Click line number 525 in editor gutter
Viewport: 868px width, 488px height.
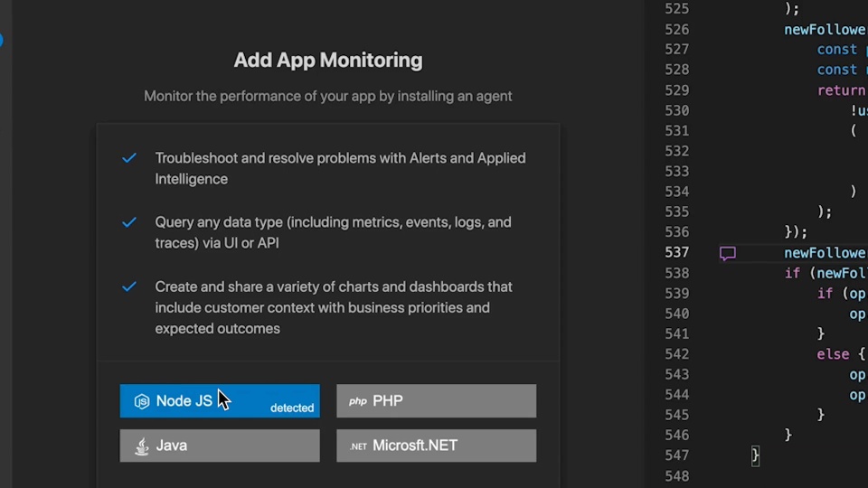point(676,9)
